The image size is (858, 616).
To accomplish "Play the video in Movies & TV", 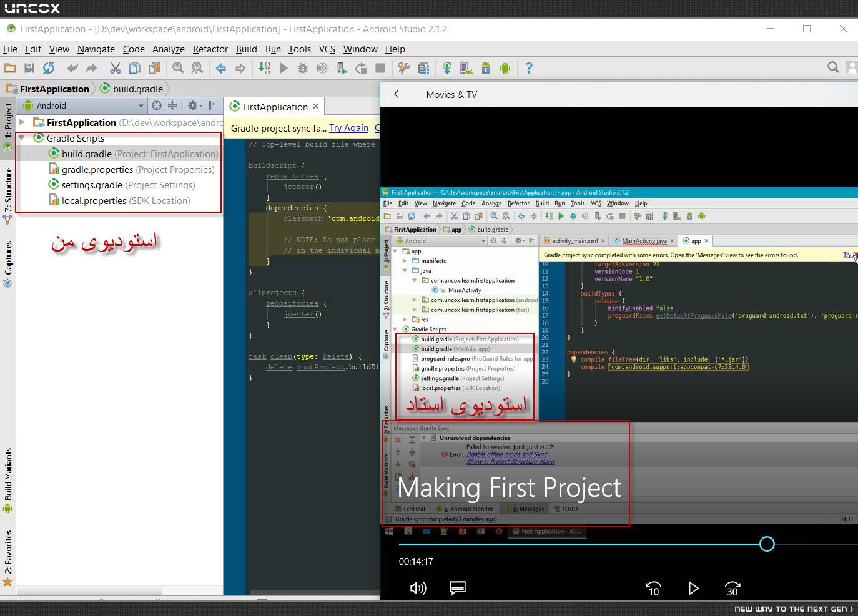I will click(693, 588).
